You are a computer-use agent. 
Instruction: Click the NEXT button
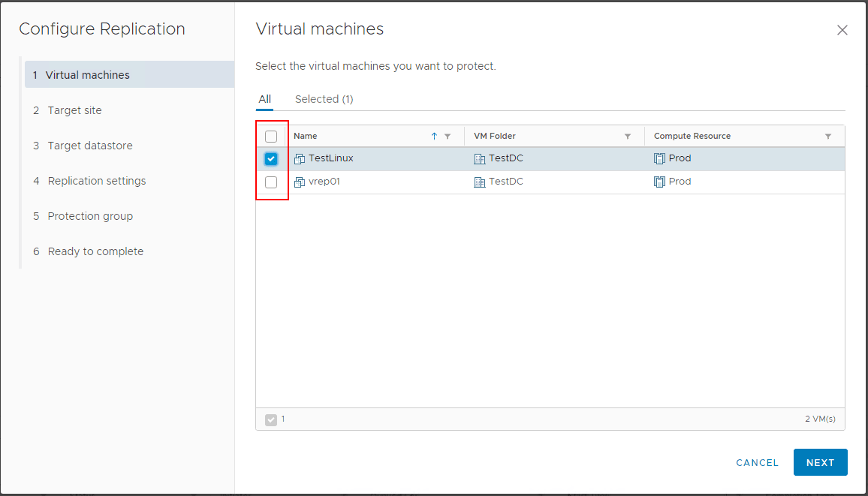(820, 462)
